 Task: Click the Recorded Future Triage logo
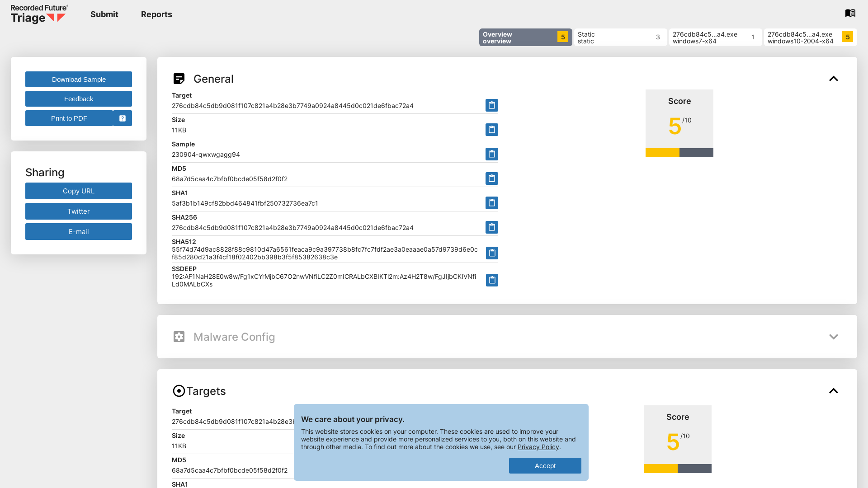click(x=39, y=14)
